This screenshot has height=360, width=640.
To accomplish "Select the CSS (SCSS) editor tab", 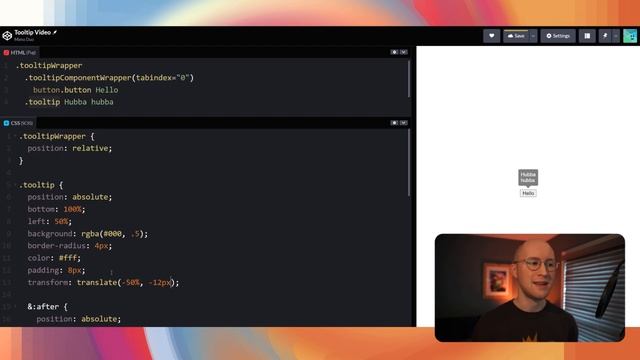I will (x=18, y=123).
